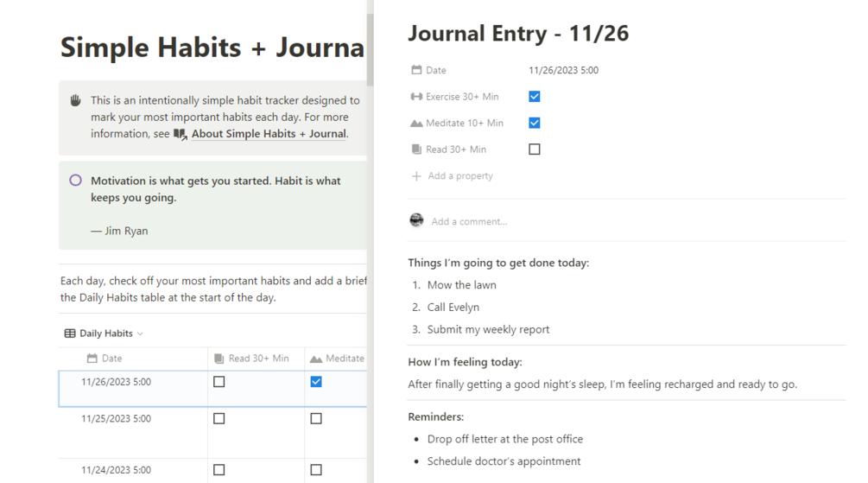The height and width of the screenshot is (483, 868).
Task: Check the Read 30+ Min property checkbox
Action: coord(535,149)
